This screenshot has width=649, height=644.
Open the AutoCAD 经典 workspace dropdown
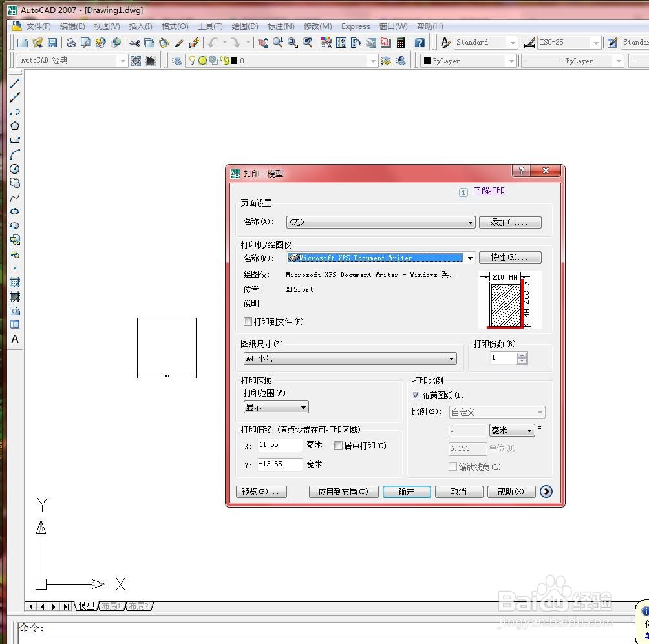coord(123,61)
